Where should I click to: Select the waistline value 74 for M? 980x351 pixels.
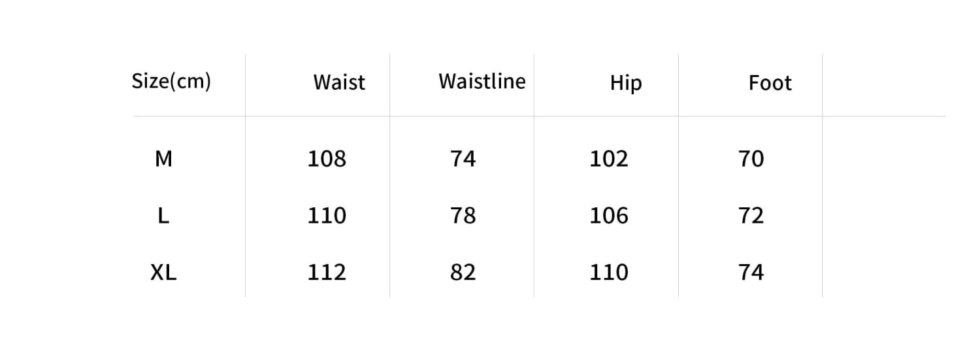tap(463, 158)
